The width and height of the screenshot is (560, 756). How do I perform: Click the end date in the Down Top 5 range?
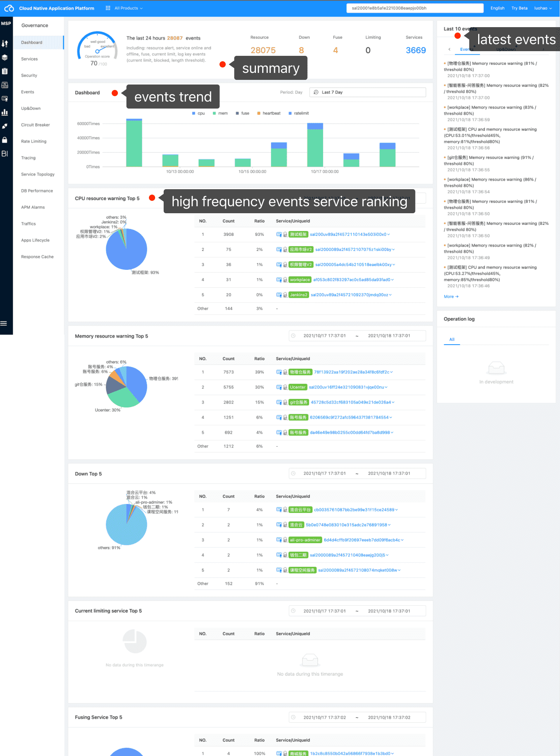(389, 473)
